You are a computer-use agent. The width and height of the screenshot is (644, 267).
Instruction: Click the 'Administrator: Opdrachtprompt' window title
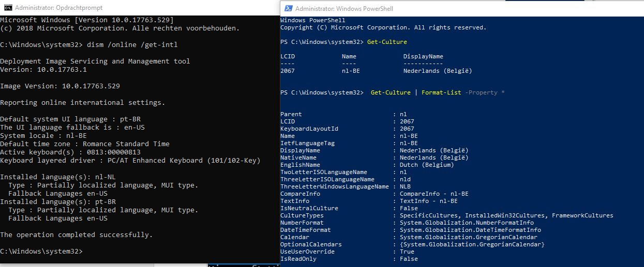(58, 8)
